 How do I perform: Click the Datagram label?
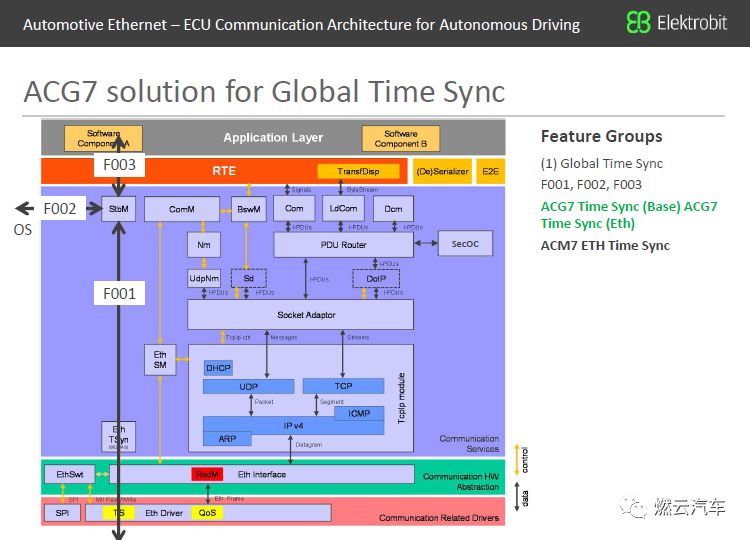[309, 444]
